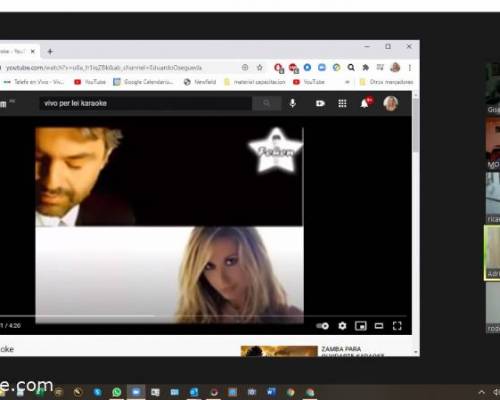Open Skype from the taskbar

(98, 392)
